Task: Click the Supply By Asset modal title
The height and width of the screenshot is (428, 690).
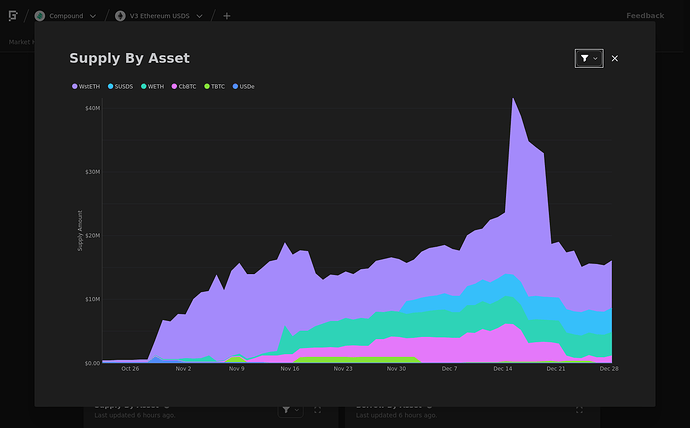Action: click(x=129, y=59)
